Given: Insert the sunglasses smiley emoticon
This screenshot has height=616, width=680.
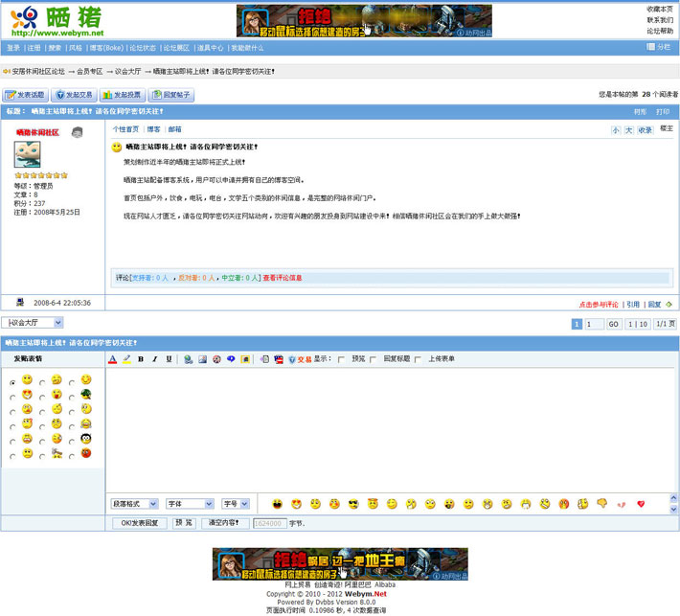Looking at the screenshot, I should click(x=353, y=503).
